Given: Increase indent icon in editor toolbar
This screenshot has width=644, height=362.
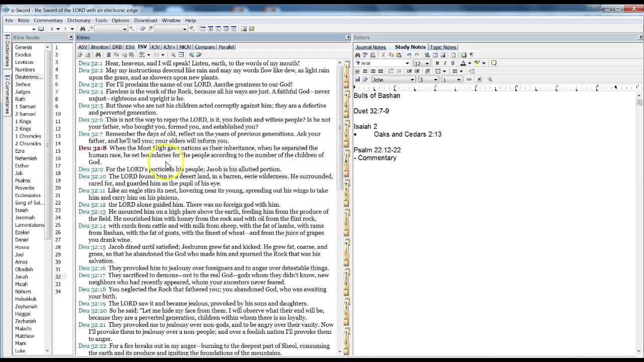Looking at the screenshot, I should (x=417, y=71).
